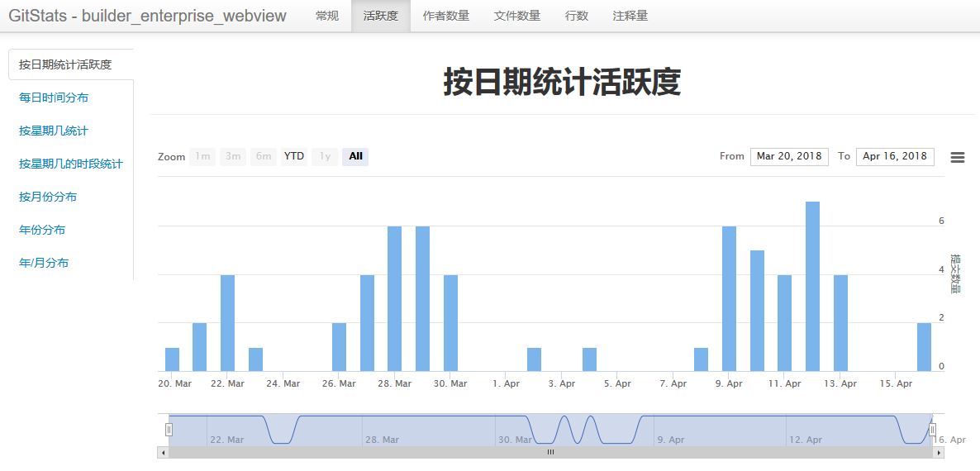Select the All zoom range button

355,156
